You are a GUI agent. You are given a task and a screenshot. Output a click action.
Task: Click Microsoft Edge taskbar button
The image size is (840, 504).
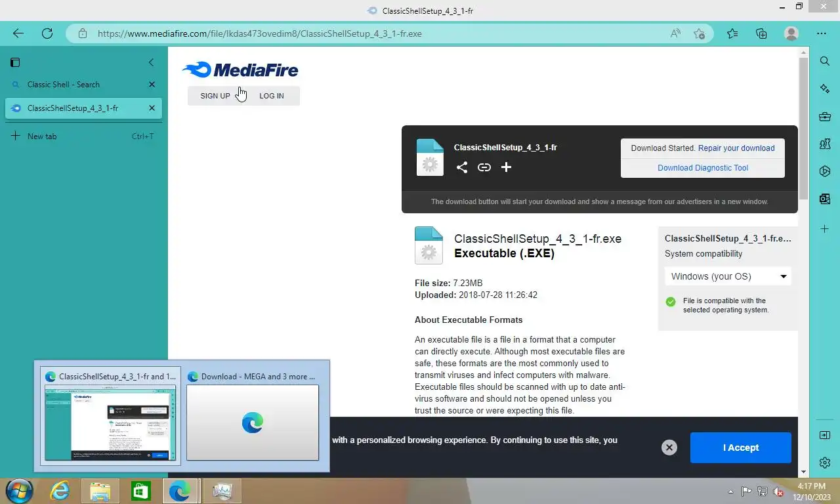click(180, 491)
